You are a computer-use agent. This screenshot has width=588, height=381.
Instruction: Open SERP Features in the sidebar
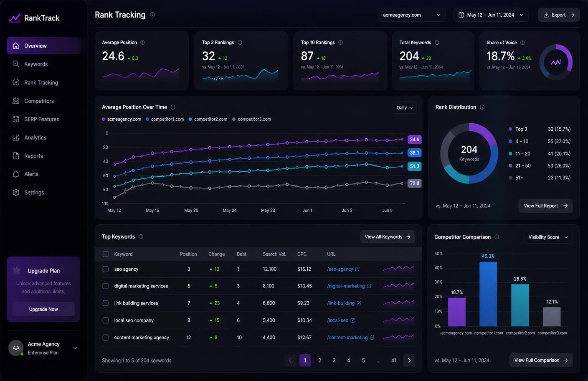(43, 119)
